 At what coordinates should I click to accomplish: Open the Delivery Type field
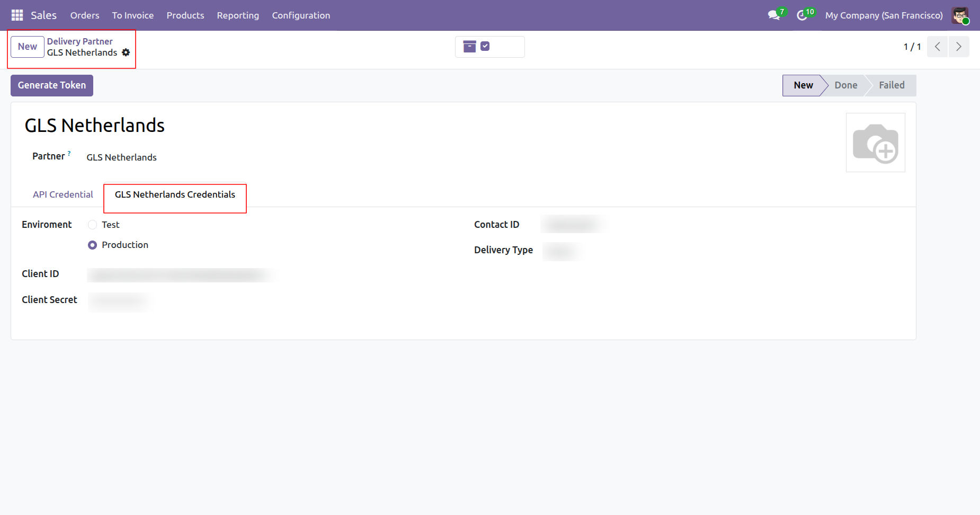pyautogui.click(x=562, y=251)
